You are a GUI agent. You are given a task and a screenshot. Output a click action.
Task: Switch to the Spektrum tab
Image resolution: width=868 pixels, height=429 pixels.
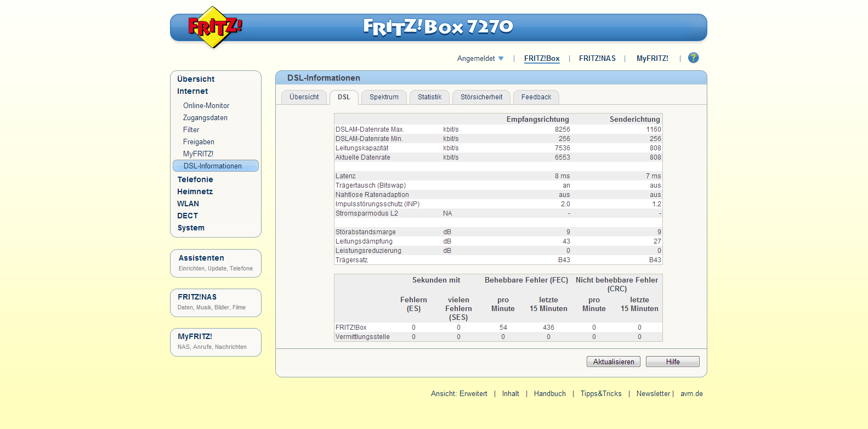click(x=384, y=97)
